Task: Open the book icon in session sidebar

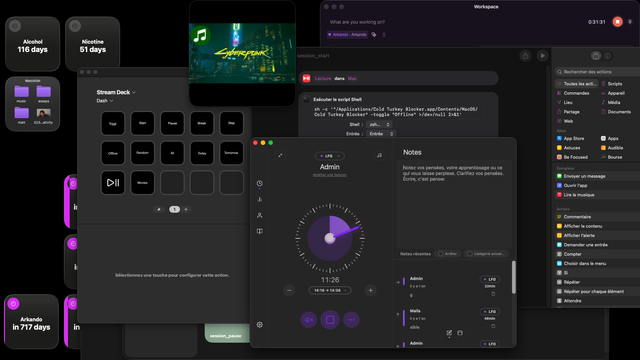Action: 260,231
